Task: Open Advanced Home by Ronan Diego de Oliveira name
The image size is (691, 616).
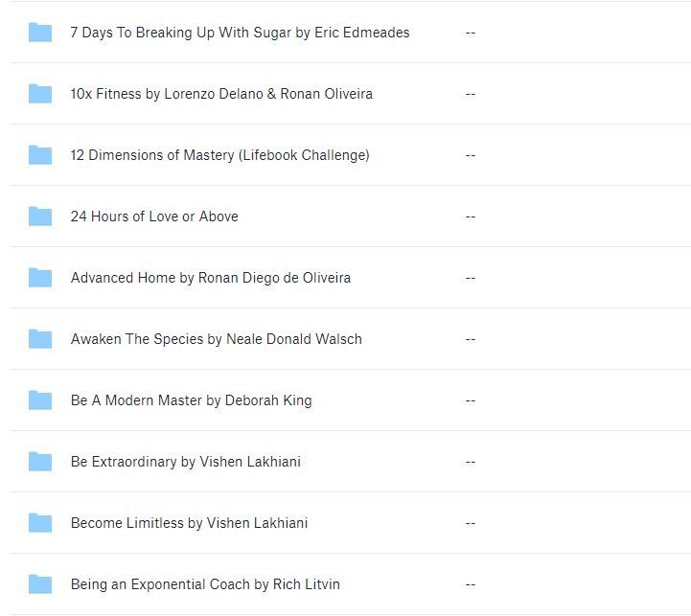Action: tap(211, 278)
